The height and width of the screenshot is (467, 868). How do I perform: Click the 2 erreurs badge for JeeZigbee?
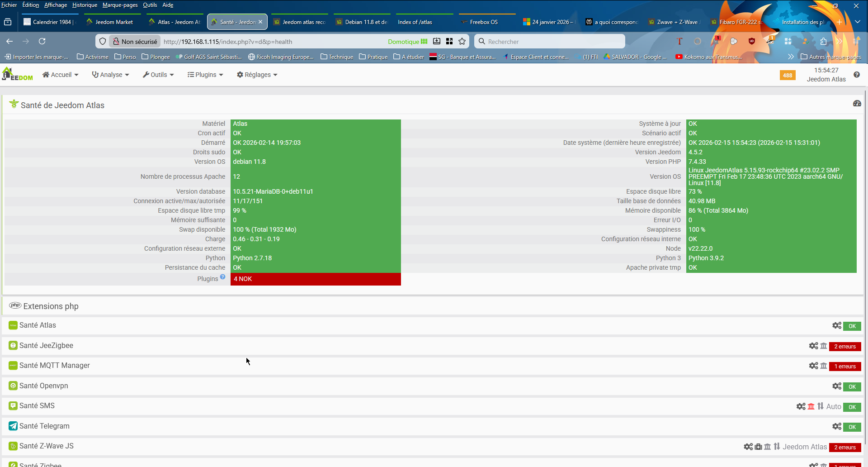pyautogui.click(x=845, y=346)
